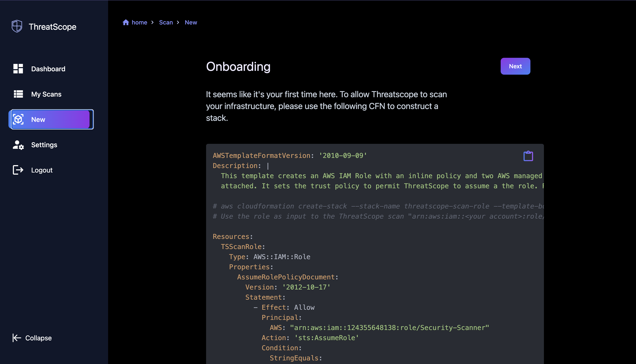
Task: Click the 'attached. It sets the trust policy' line
Action: pos(382,186)
